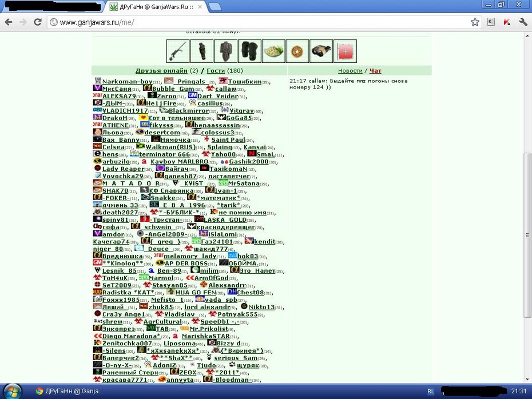532x399 pixels.
Task: Click the sniper rifle equipment icon
Action: 178,51
